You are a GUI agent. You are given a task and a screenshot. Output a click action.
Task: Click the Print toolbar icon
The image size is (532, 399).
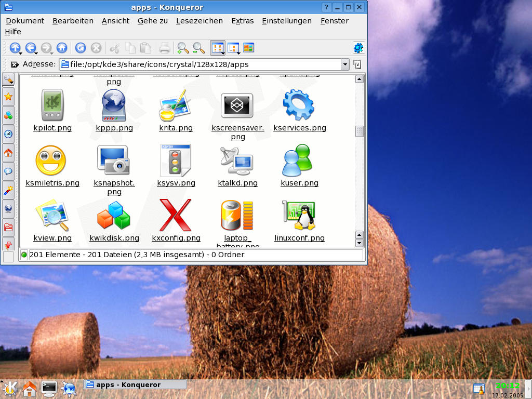pyautogui.click(x=165, y=48)
